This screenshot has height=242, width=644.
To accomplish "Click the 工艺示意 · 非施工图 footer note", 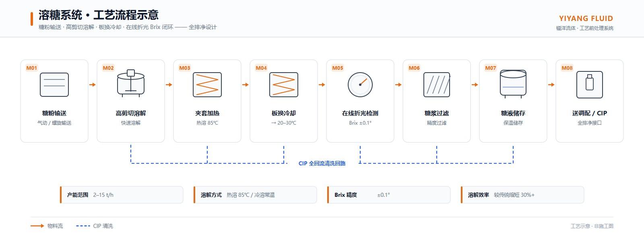I will click(592, 226).
